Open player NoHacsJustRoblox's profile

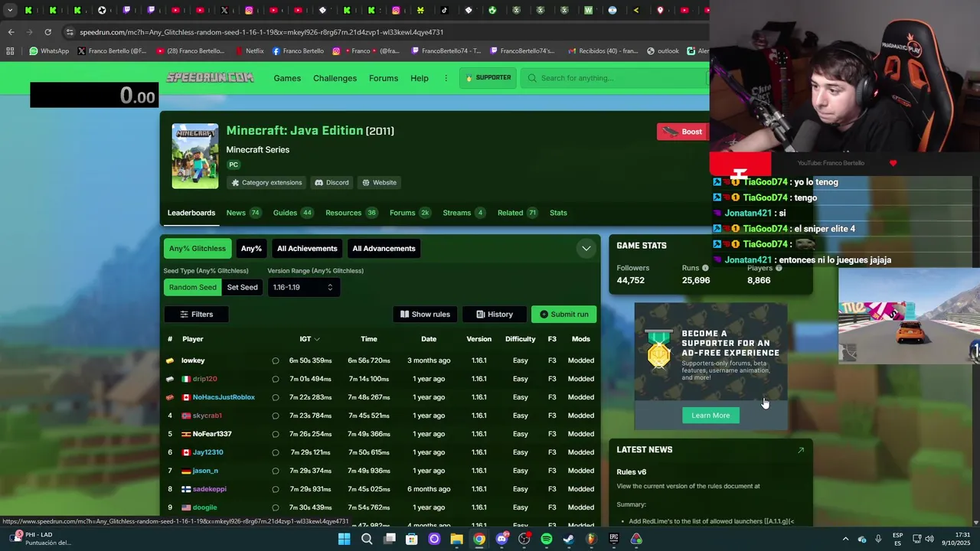224,397
